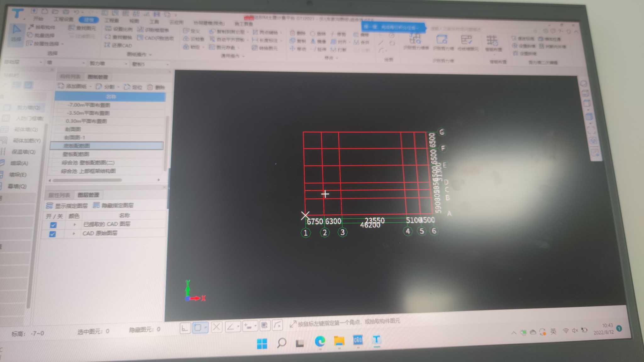Open the 工程量 ribbon tab
This screenshot has height=362, width=644.
coord(112,20)
